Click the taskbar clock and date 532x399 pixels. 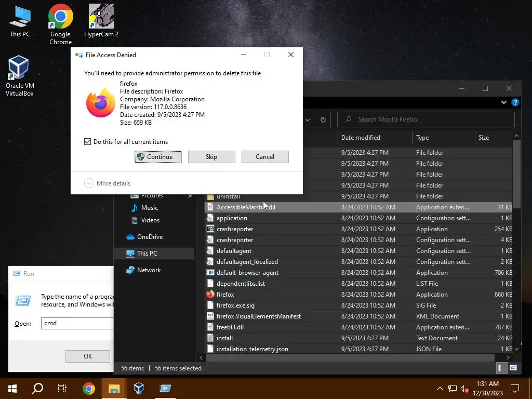click(487, 388)
